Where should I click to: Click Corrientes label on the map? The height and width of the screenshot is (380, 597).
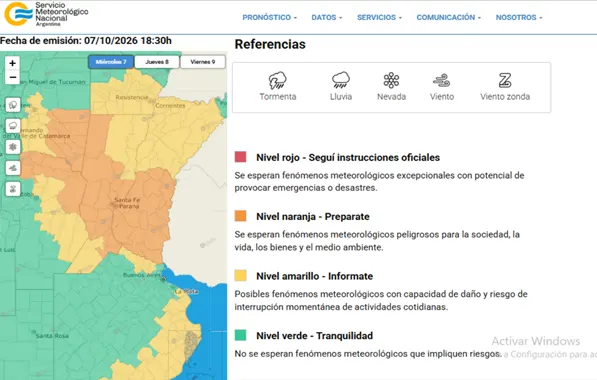170,105
